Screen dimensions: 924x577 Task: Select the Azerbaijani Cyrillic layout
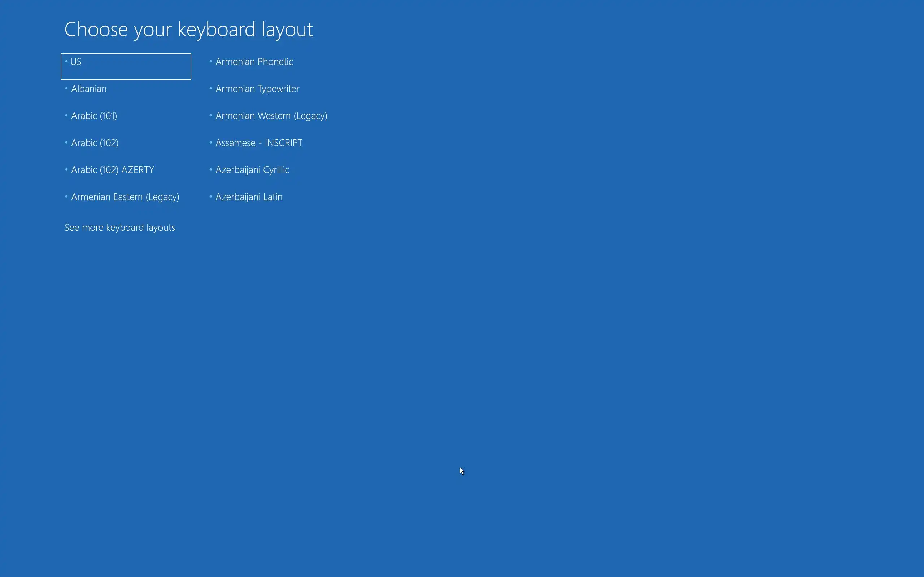(x=252, y=170)
